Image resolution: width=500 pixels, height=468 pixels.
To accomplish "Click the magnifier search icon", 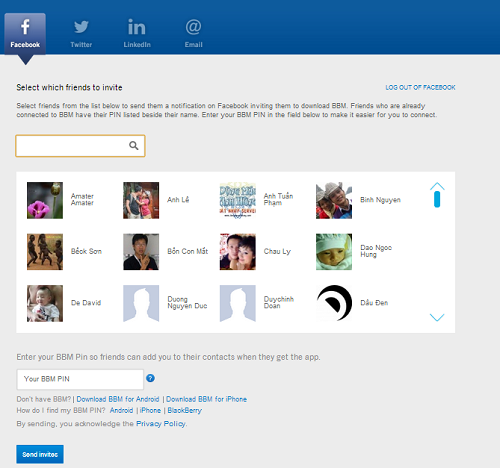I will point(134,145).
